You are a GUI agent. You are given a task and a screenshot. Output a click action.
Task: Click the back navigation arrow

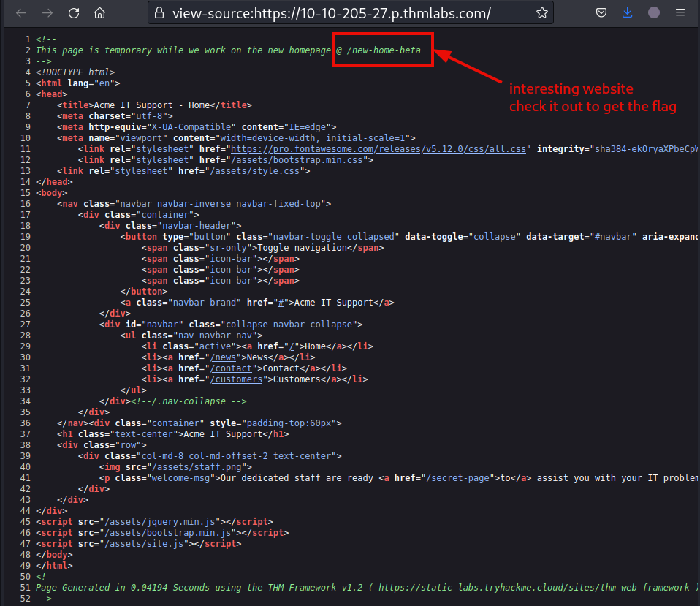coord(21,12)
